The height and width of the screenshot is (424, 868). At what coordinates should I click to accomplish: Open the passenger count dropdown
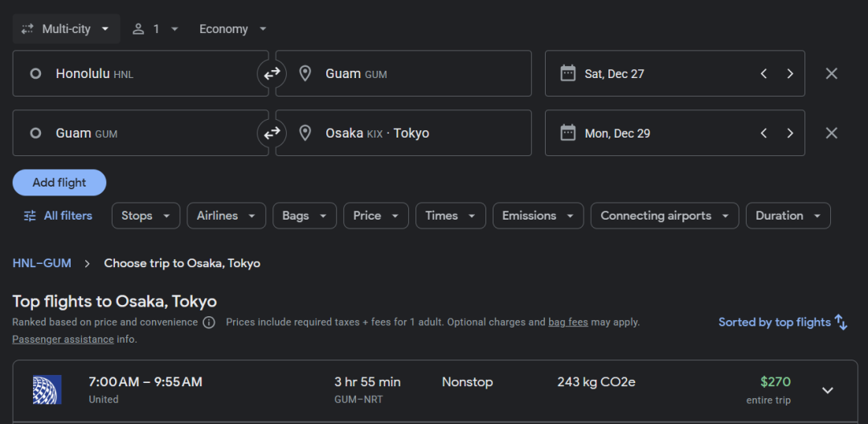(155, 29)
